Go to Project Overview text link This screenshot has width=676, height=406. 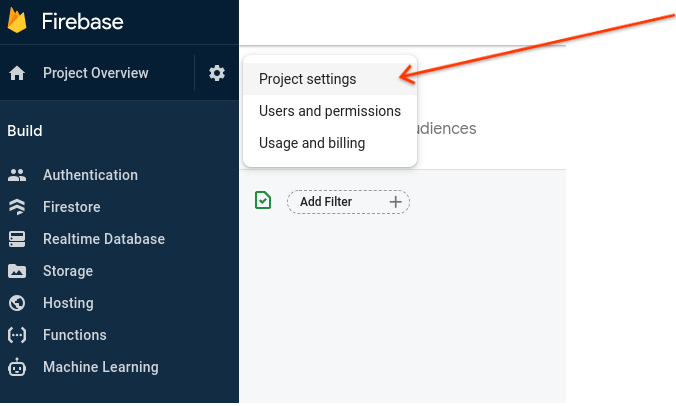[95, 73]
